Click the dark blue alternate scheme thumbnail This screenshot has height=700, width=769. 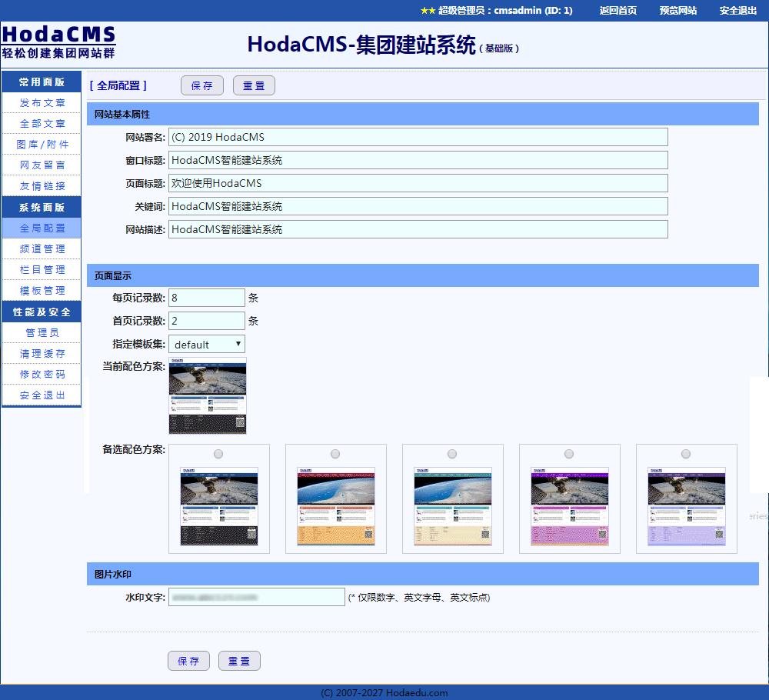pos(219,506)
